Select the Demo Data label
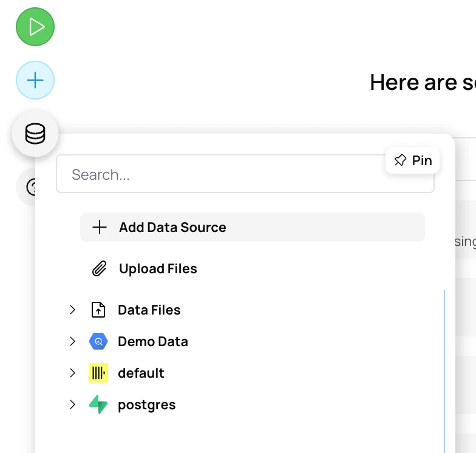The width and height of the screenshot is (476, 453). [x=153, y=341]
